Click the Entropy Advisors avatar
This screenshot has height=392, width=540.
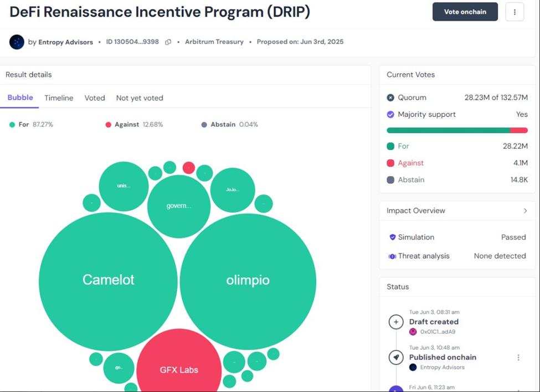[x=17, y=42]
